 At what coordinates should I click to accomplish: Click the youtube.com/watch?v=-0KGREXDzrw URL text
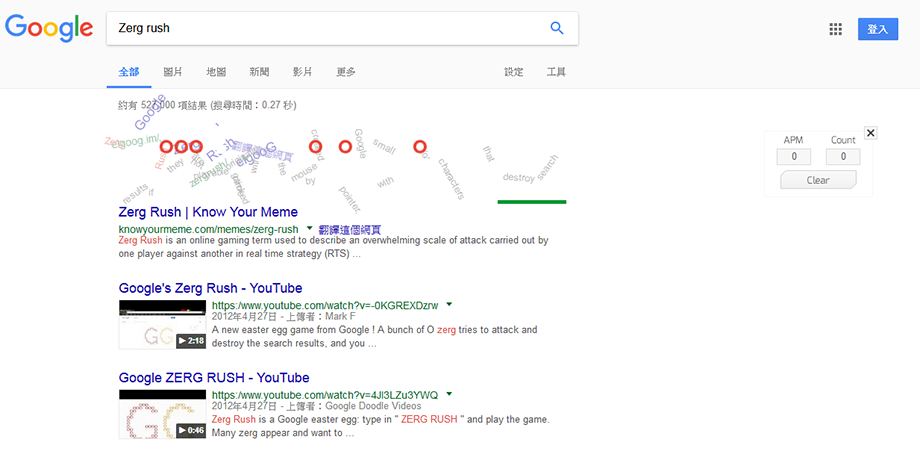click(x=326, y=305)
